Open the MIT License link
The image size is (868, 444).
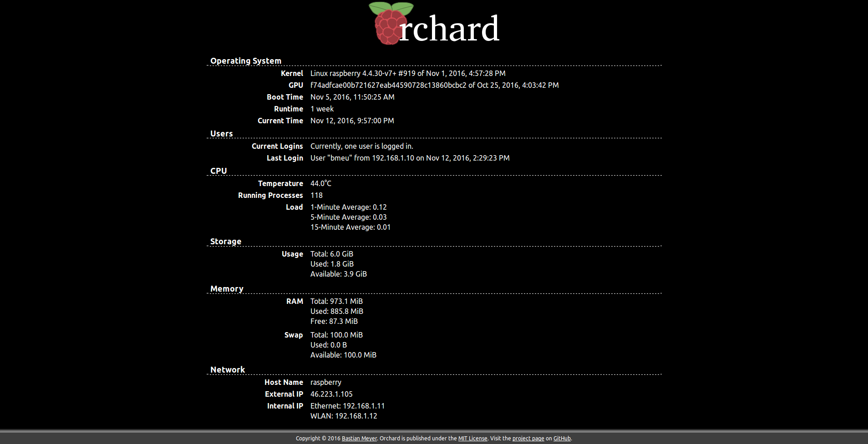(x=472, y=439)
